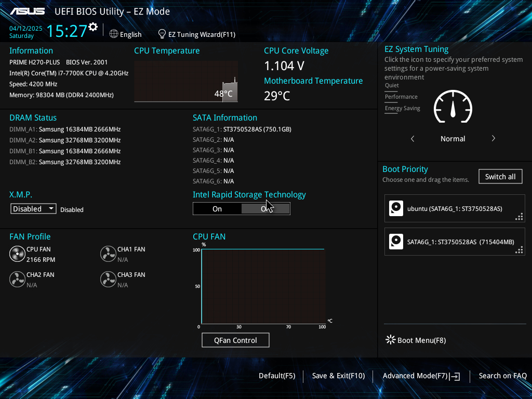Image resolution: width=532 pixels, height=399 pixels.
Task: Click the EZ Tuning Wizard lightbulb icon
Action: click(162, 34)
